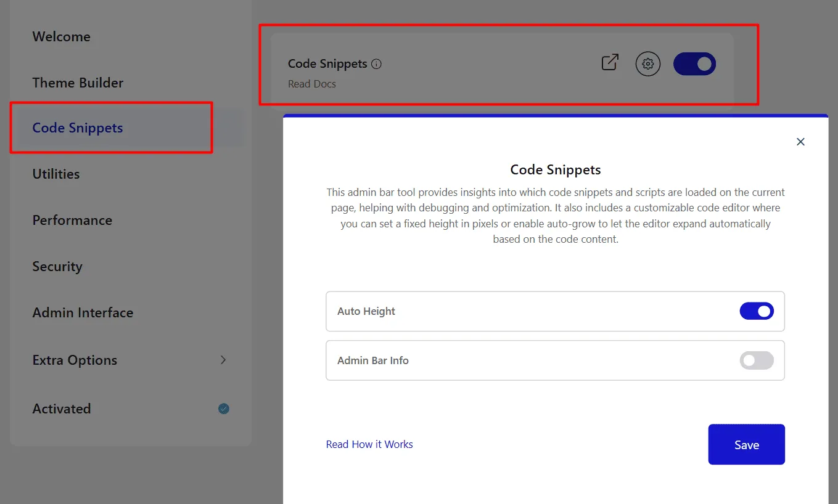Open the Read Docs link
The image size is (838, 504).
[312, 84]
